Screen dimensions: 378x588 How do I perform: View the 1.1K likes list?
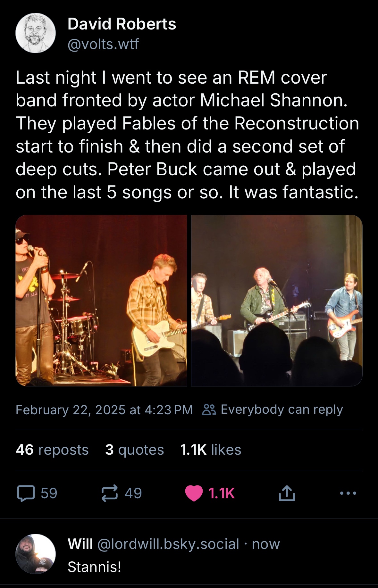tap(210, 450)
